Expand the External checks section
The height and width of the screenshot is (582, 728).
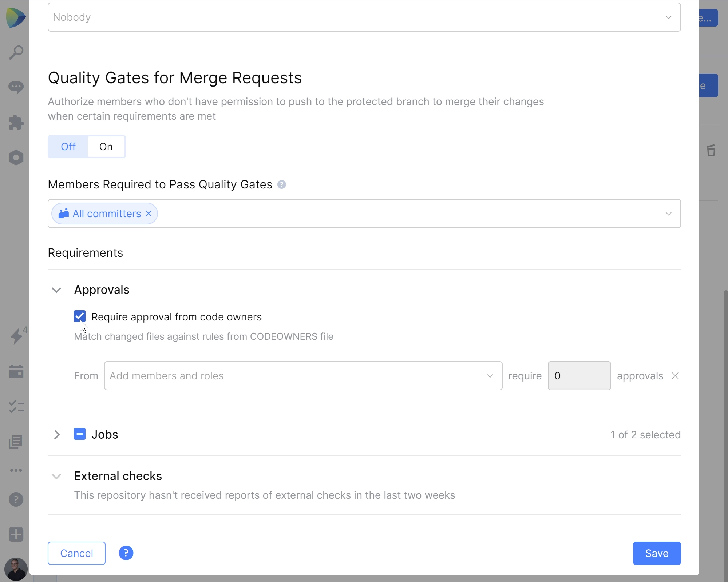tap(57, 476)
